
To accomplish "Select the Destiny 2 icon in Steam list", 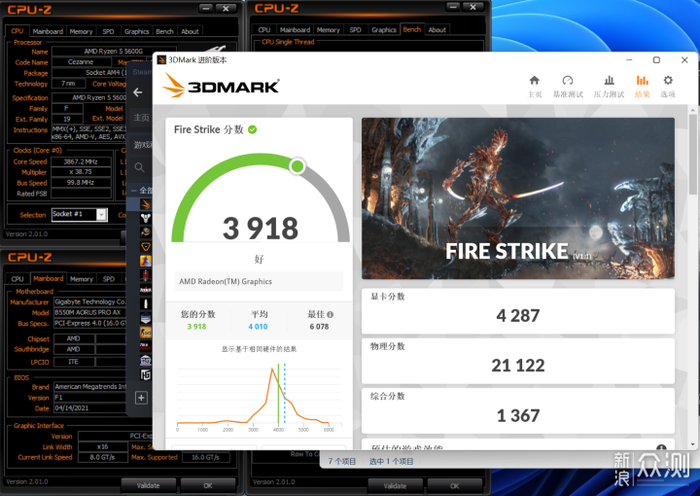I will point(146,218).
